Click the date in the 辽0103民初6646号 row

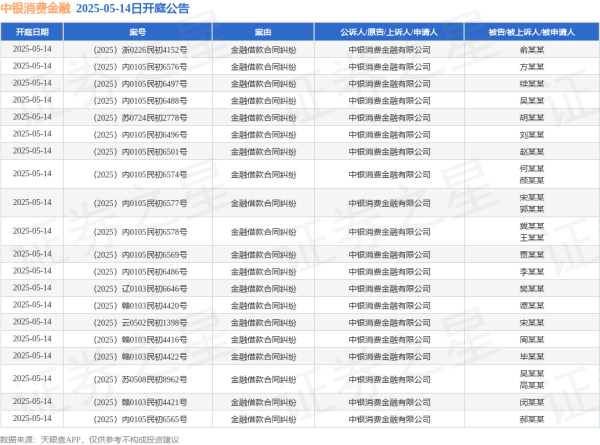pos(32,288)
